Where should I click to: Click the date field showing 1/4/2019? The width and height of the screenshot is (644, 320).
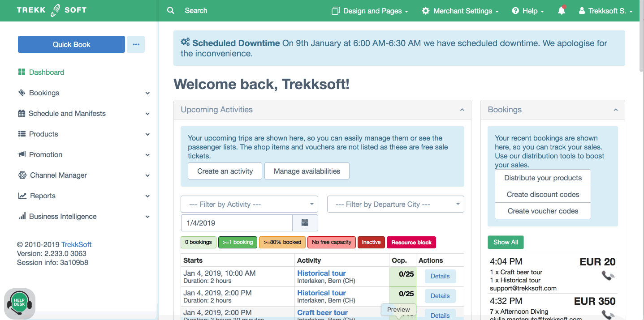pyautogui.click(x=237, y=223)
